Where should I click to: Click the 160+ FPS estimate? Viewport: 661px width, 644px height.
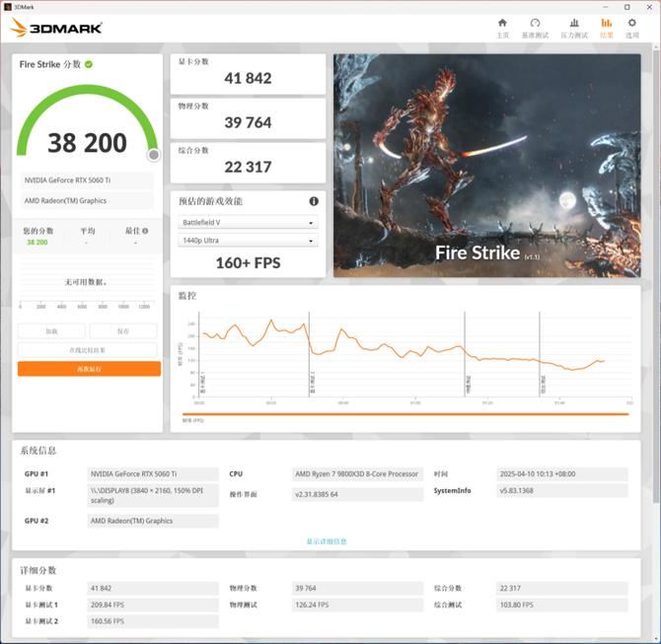click(248, 263)
